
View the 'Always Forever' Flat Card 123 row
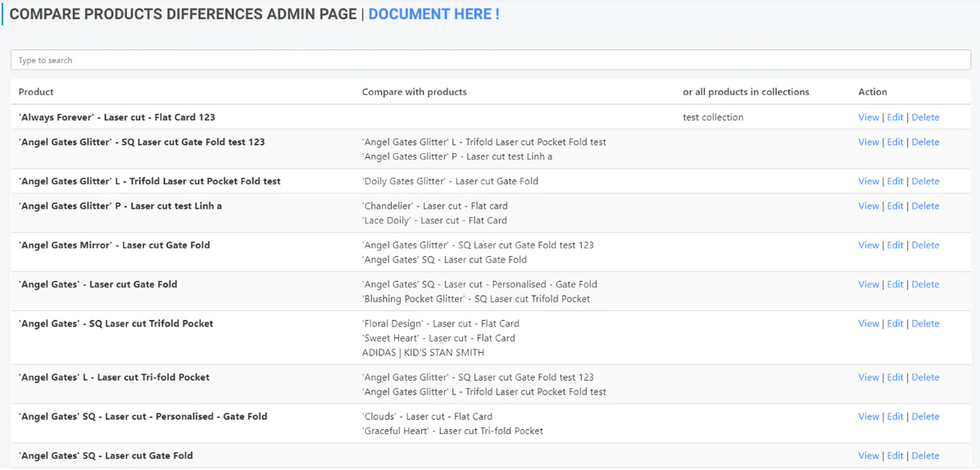coord(868,117)
